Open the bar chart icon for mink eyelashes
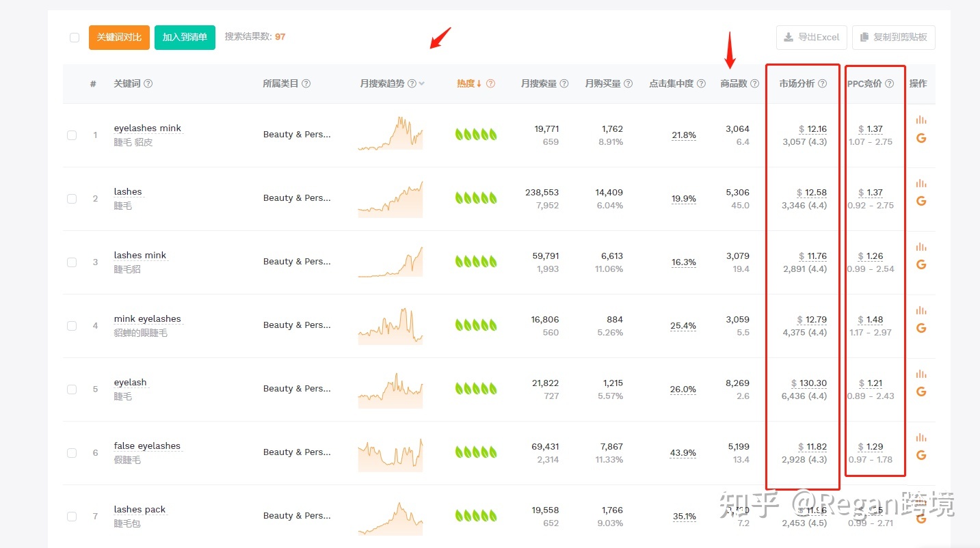Image resolution: width=980 pixels, height=548 pixels. (x=921, y=310)
